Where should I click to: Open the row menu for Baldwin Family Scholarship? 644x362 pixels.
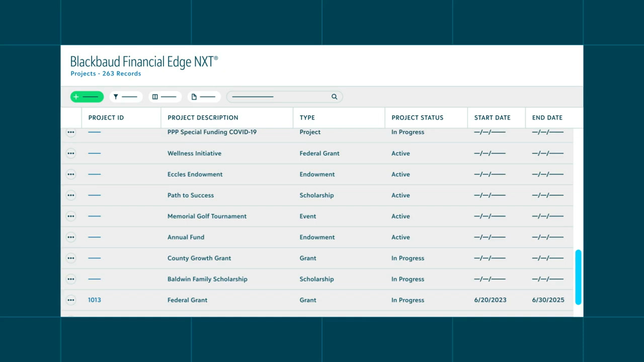point(71,279)
